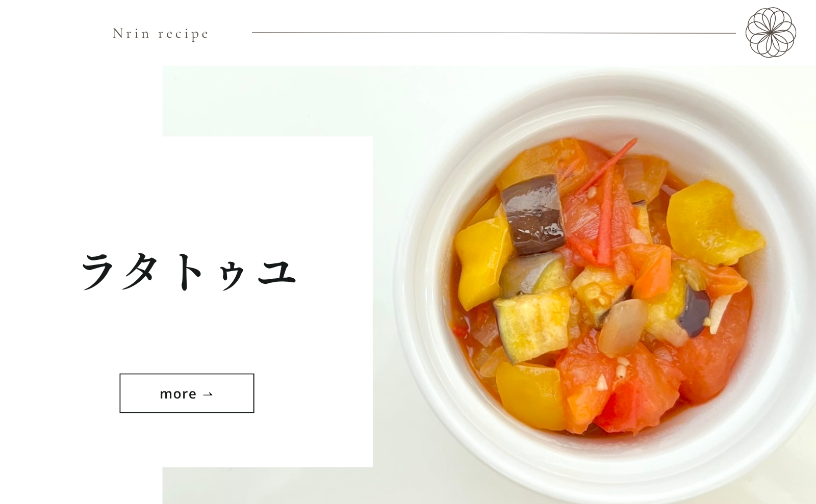The height and width of the screenshot is (504, 816).
Task: Click the word recipe in header
Action: pyautogui.click(x=184, y=34)
